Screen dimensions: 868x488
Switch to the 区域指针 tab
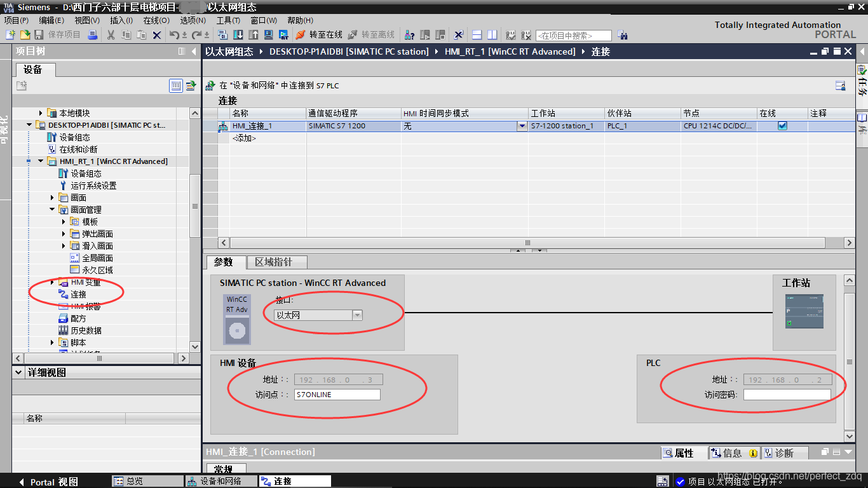tap(275, 262)
